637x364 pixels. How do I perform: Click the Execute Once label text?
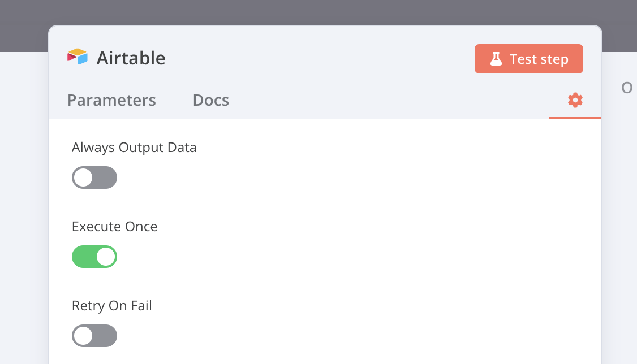coord(115,227)
